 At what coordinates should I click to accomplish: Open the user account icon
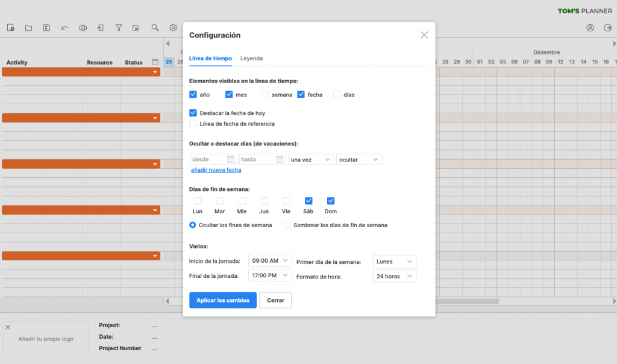point(590,28)
